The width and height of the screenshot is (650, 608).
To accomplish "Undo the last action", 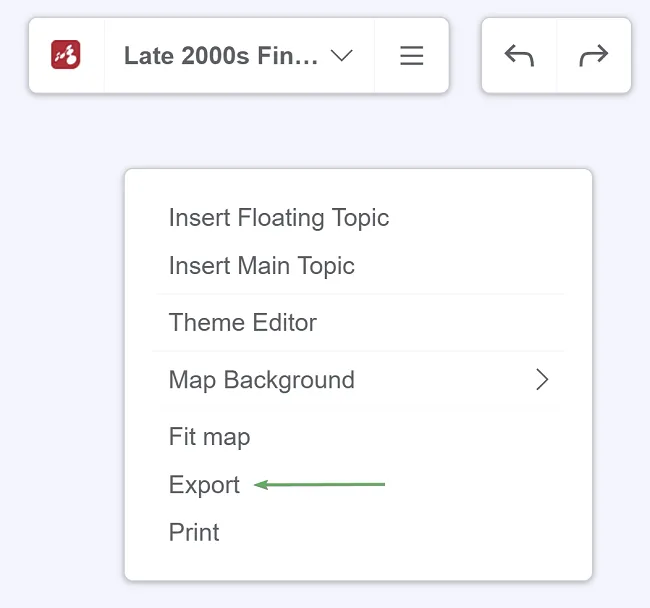I will coord(519,56).
